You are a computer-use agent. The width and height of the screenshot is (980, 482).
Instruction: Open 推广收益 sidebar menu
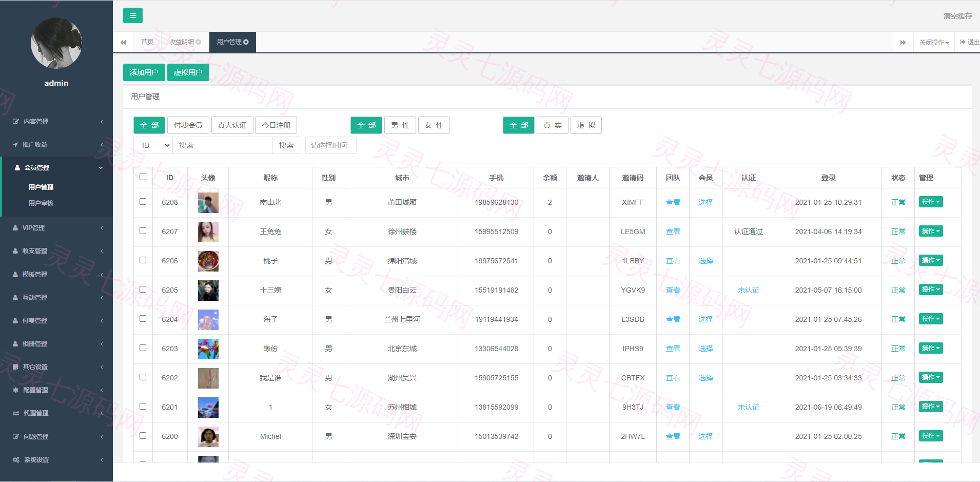[x=56, y=145]
